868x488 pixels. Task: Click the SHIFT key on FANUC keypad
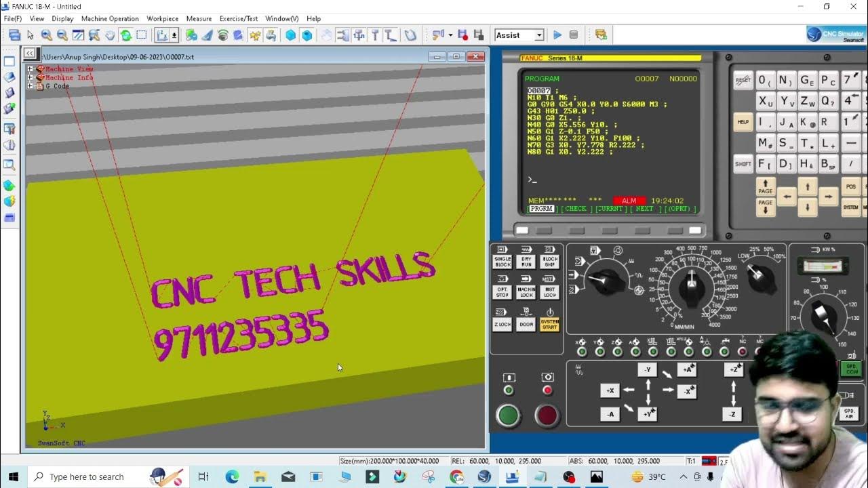743,164
